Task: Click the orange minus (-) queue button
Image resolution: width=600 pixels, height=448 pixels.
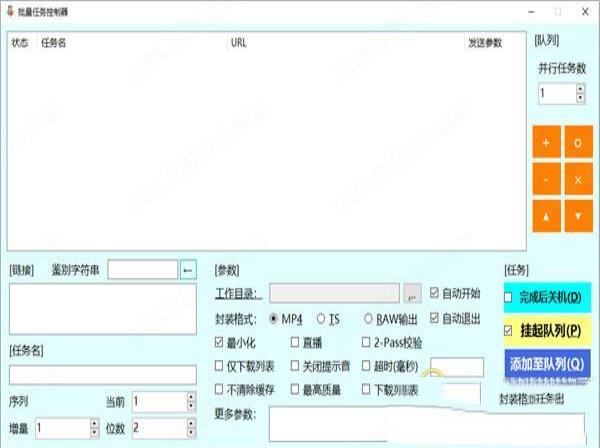Action: (546, 180)
